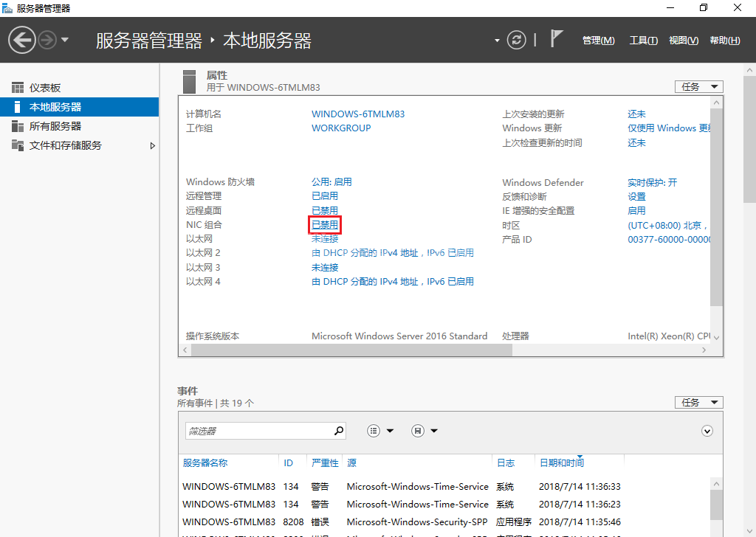Click the refresh icon in header
This screenshot has width=756, height=537.
coord(517,40)
